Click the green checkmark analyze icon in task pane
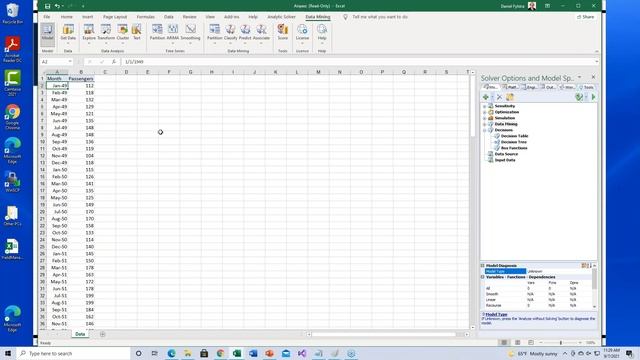 tap(578, 97)
